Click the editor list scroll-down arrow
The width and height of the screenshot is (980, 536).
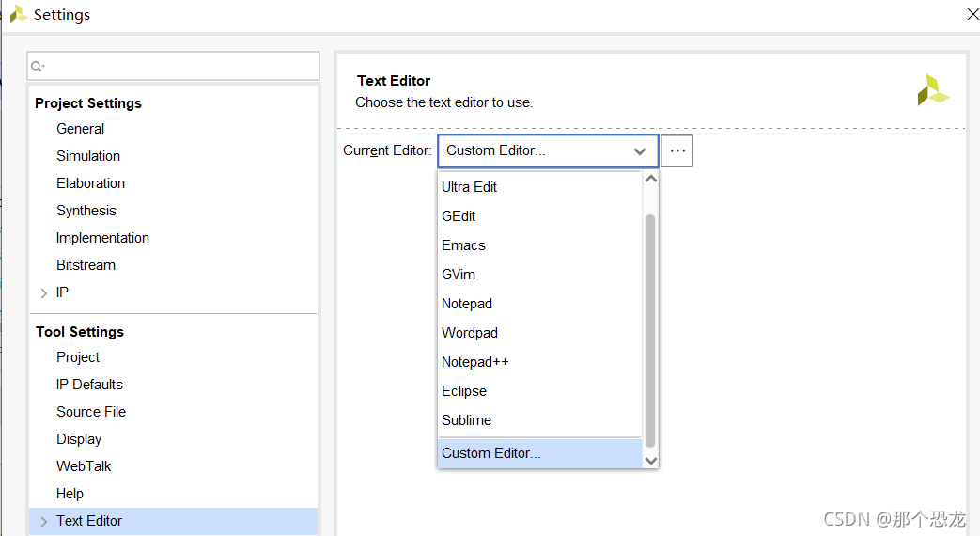tap(650, 461)
